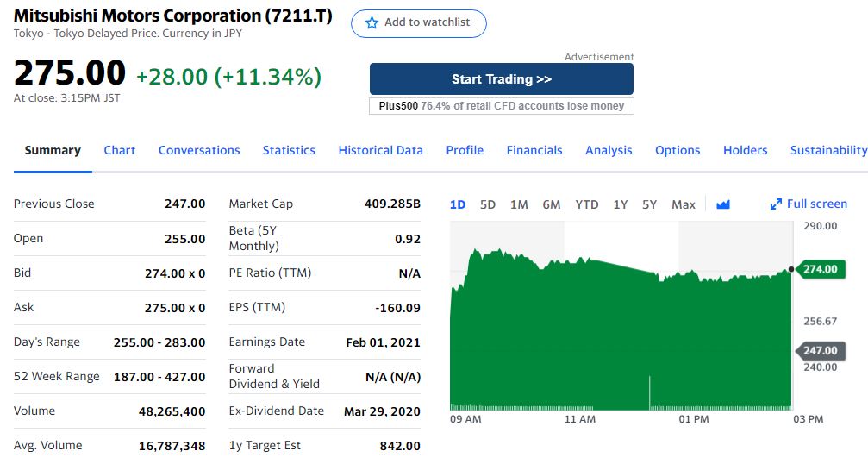
Task: Go to the Historical Data tab
Action: coord(380,150)
